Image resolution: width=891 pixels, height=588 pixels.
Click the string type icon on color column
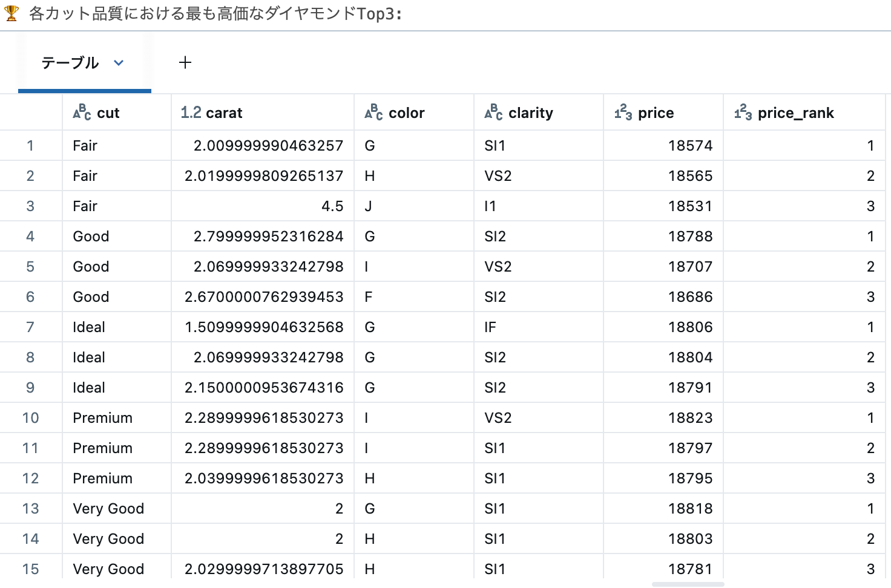(374, 112)
